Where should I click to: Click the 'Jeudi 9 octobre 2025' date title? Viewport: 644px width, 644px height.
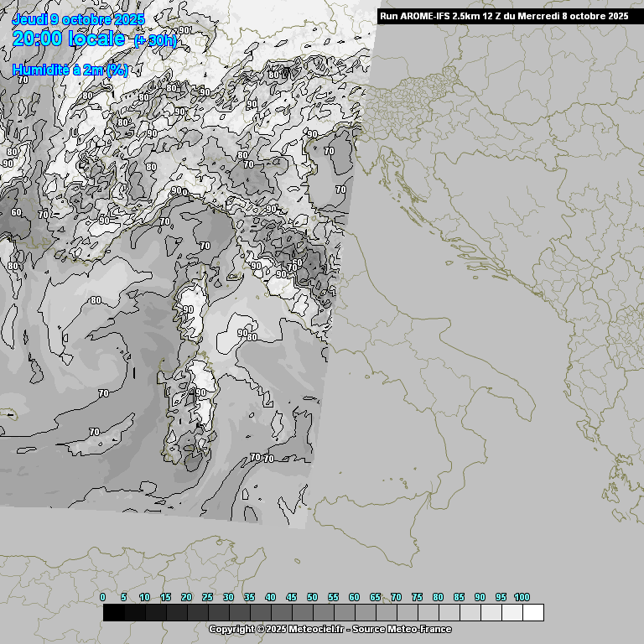pos(79,19)
